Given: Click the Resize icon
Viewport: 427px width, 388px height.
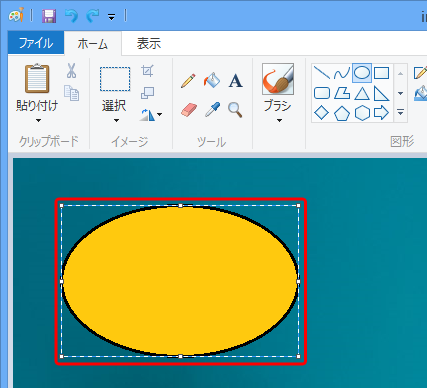Looking at the screenshot, I should pos(147,93).
